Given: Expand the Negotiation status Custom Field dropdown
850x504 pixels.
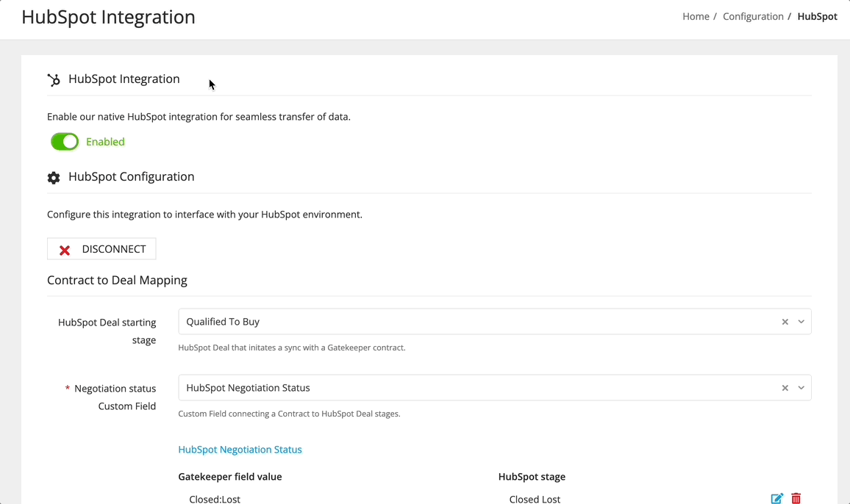Looking at the screenshot, I should point(801,387).
